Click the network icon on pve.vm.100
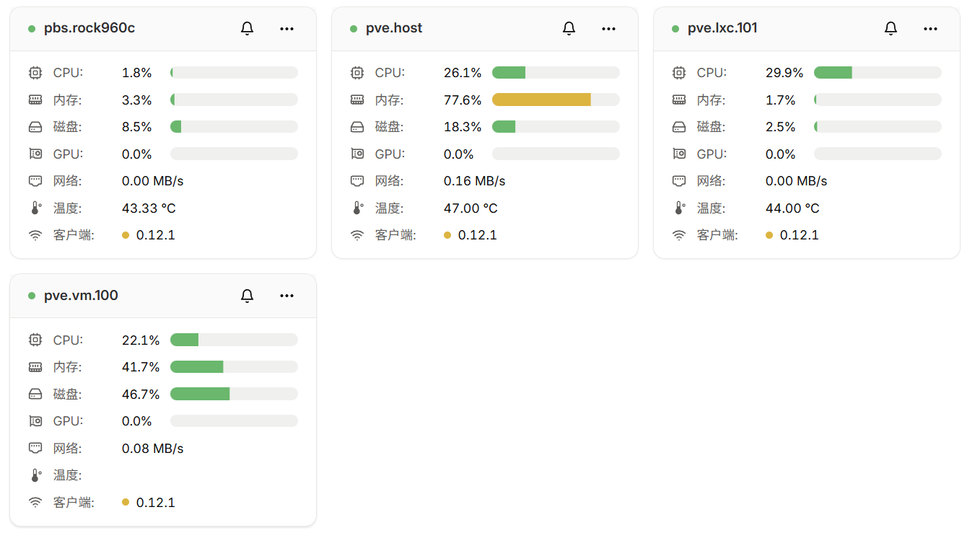This screenshot has height=533, width=980. point(35,448)
